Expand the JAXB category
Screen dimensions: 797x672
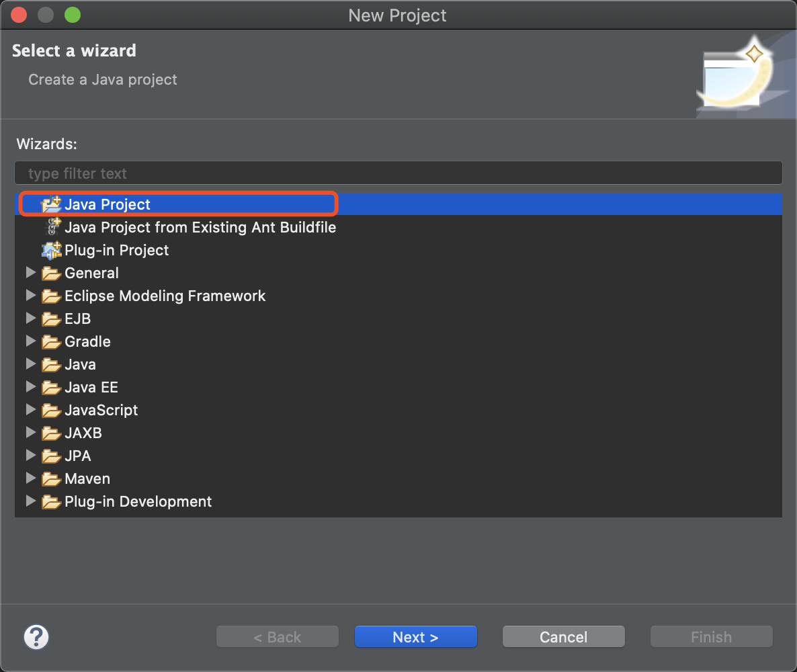pos(30,433)
